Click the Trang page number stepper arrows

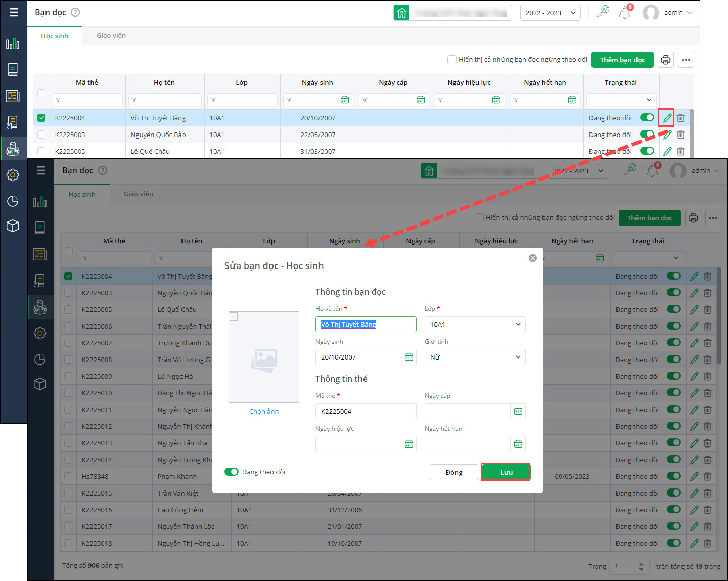point(641,566)
